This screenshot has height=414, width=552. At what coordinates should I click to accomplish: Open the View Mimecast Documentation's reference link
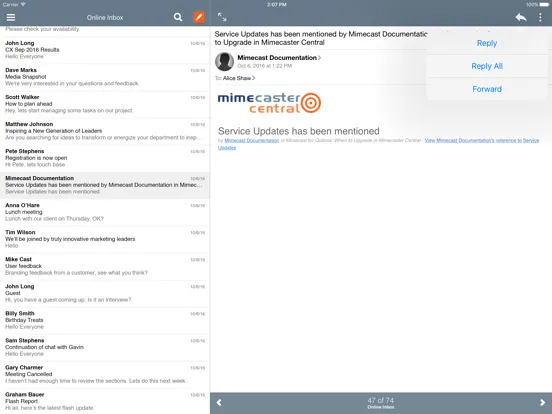482,140
